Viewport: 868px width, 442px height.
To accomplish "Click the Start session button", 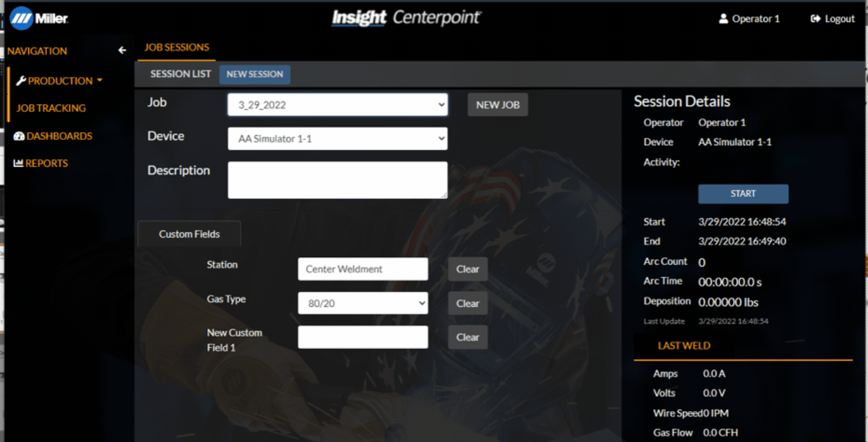I will click(743, 194).
